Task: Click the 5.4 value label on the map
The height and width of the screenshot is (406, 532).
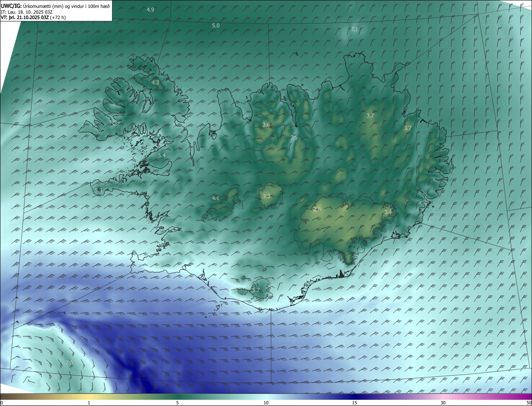Action: click(162, 156)
